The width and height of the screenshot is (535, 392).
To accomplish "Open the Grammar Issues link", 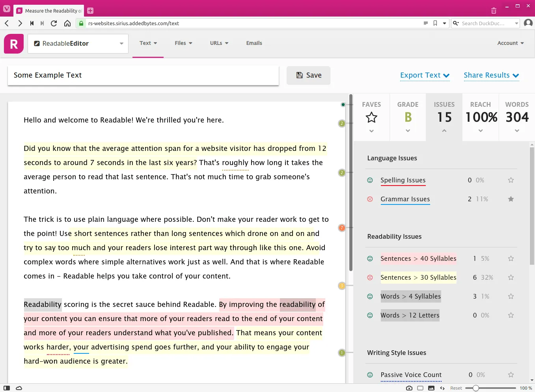I will point(405,199).
